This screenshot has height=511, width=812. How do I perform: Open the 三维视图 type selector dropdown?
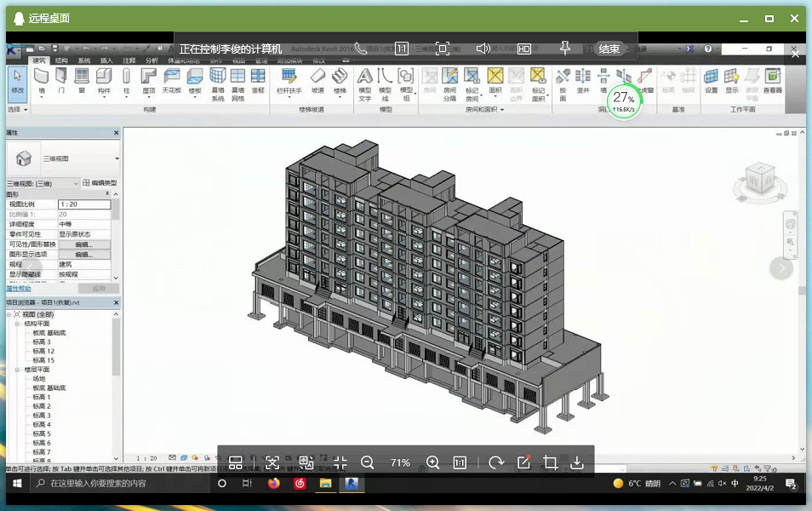click(117, 158)
